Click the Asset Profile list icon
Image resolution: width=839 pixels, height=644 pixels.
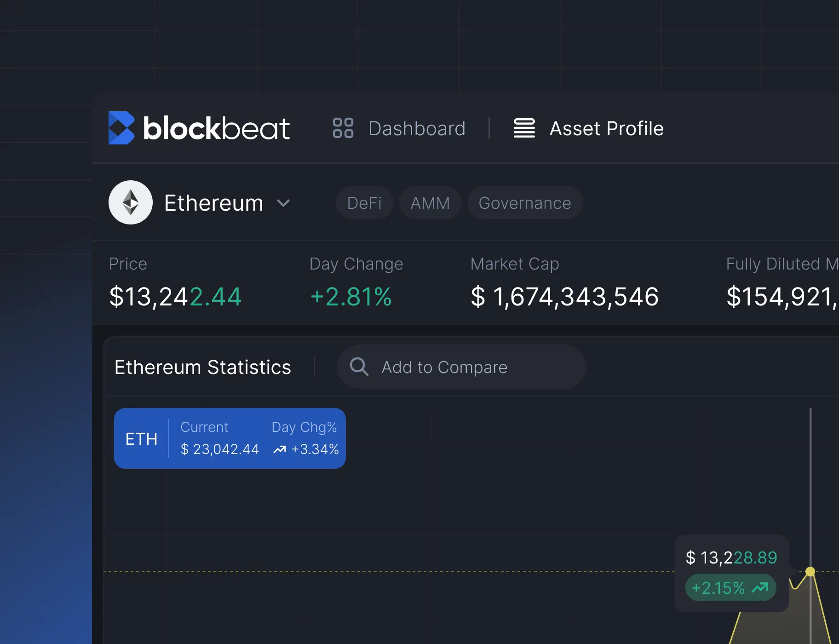pyautogui.click(x=524, y=128)
